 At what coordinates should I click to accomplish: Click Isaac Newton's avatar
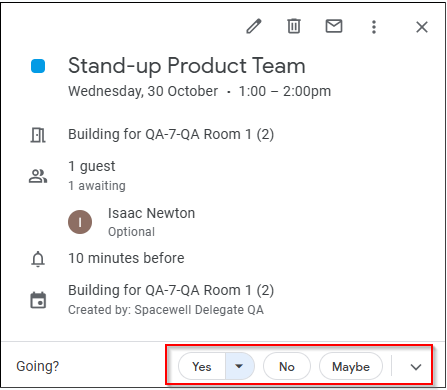click(80, 222)
